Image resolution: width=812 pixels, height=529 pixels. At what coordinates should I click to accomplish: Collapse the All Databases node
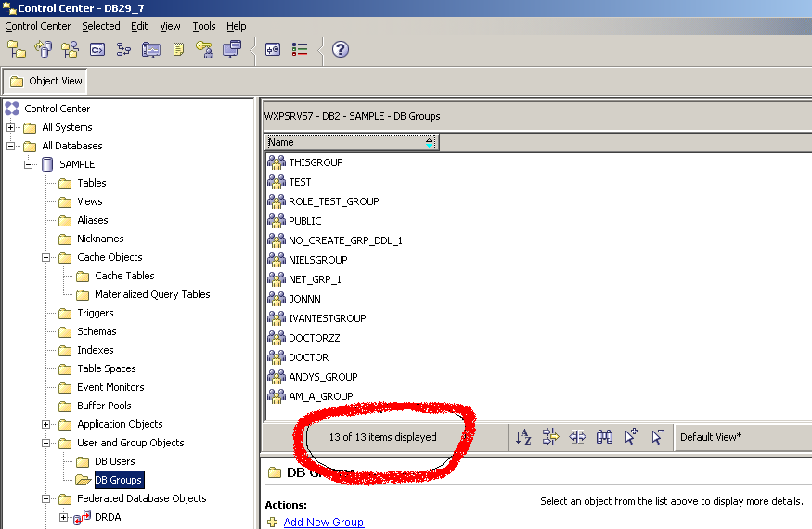pyautogui.click(x=10, y=146)
